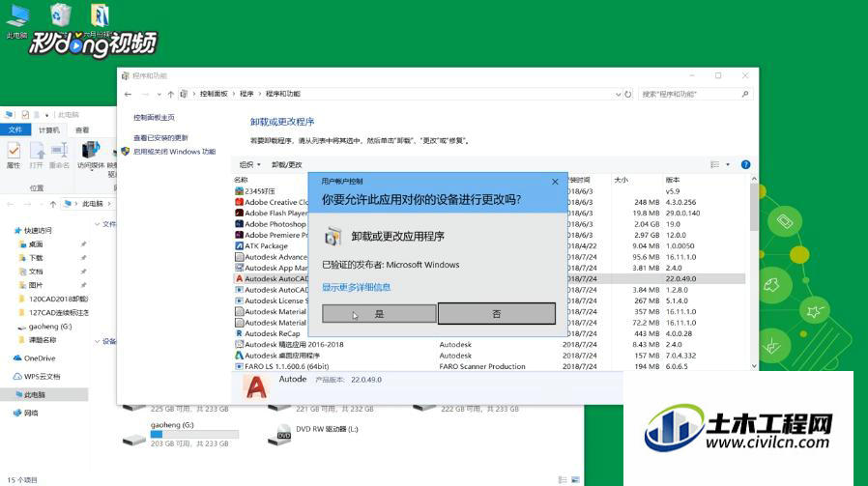This screenshot has height=486, width=868.
Task: Open the 此电脑 desktop icon
Action: tap(17, 22)
